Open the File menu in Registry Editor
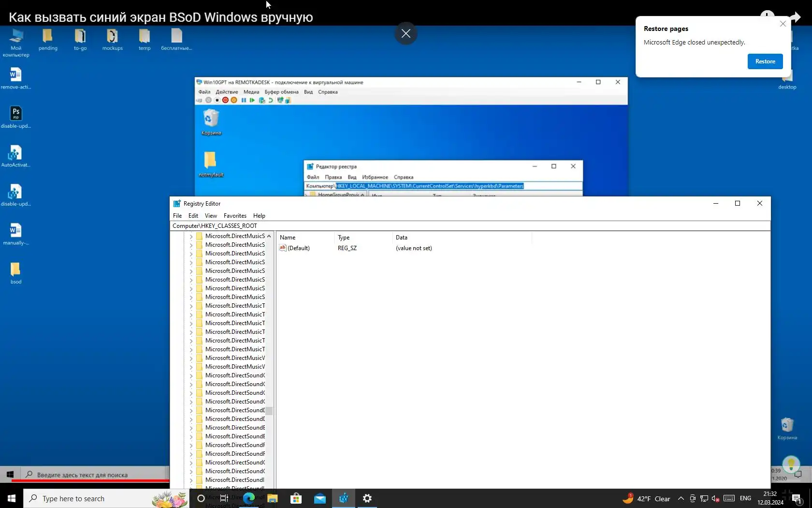The height and width of the screenshot is (508, 812). point(177,216)
